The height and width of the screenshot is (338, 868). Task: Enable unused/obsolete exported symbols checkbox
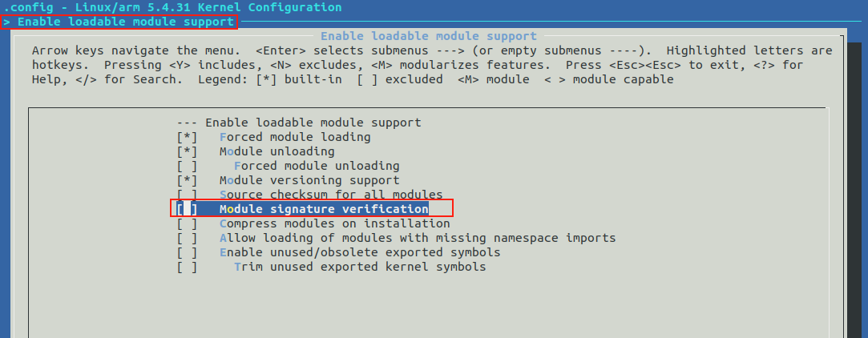pos(187,252)
